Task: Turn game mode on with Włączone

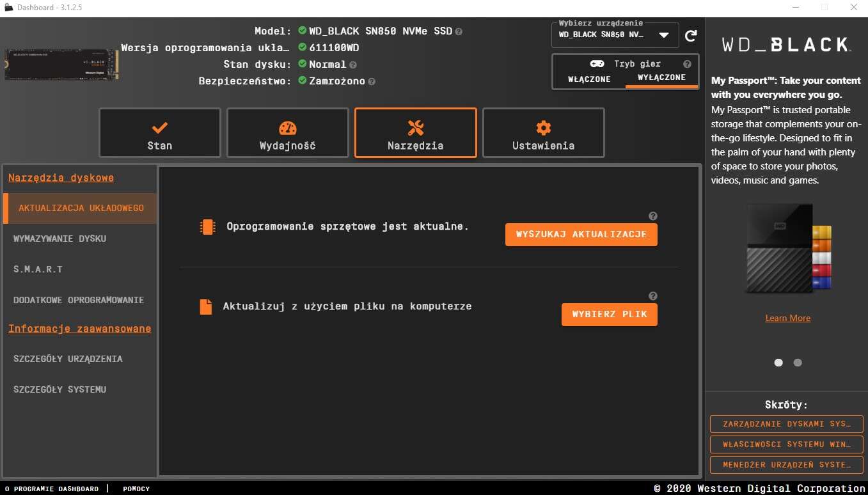Action: click(x=589, y=79)
